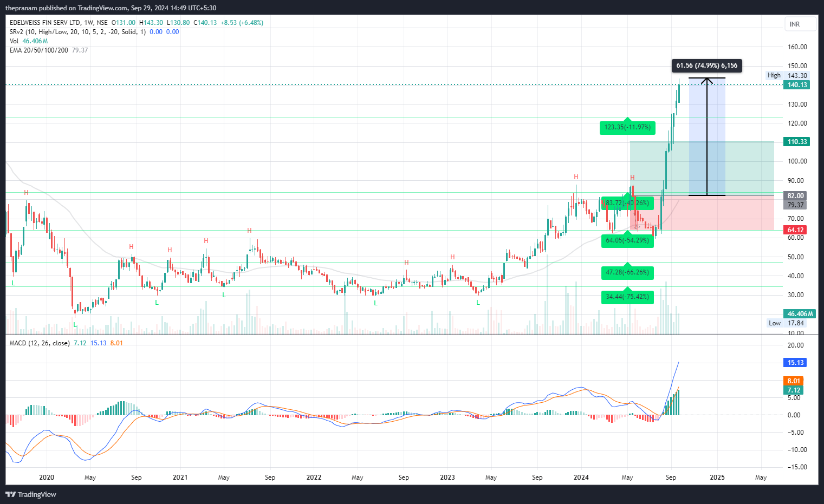
Task: Click the 47.28(-66.26%) green label
Action: click(x=627, y=272)
